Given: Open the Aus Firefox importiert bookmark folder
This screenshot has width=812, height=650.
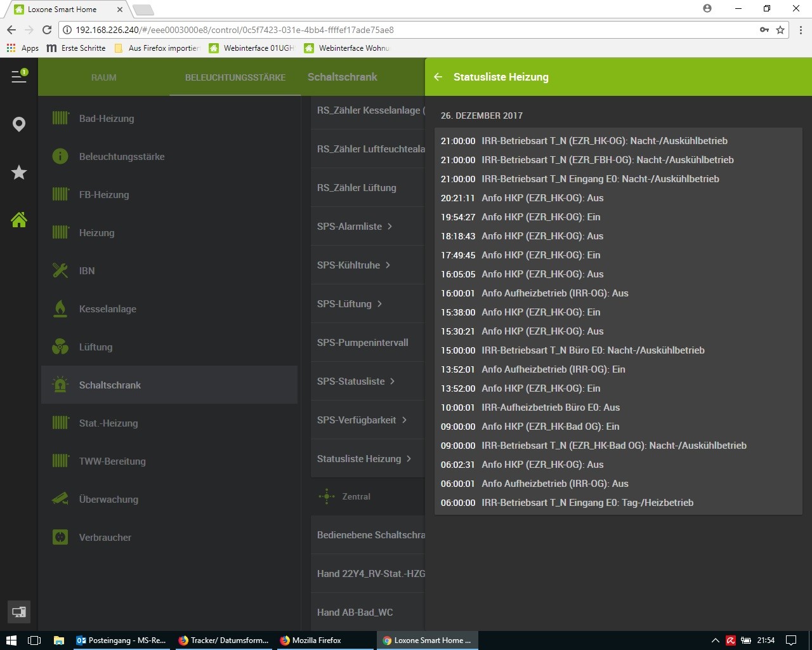Looking at the screenshot, I should pyautogui.click(x=157, y=48).
